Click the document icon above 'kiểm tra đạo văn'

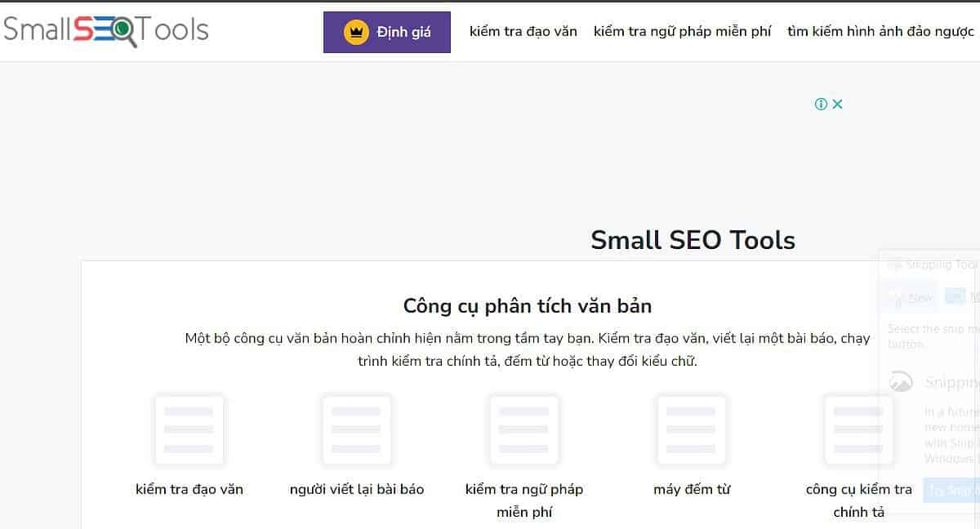click(189, 429)
